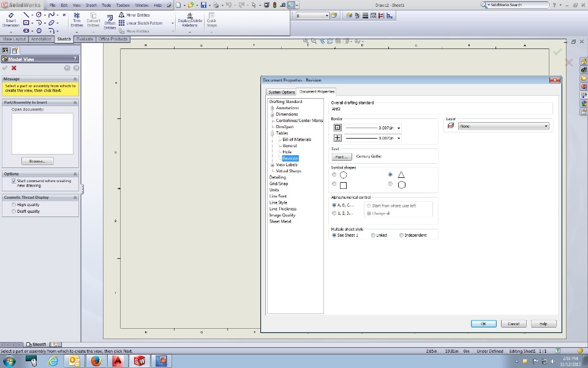Select See Sheet 1 sheet style

(334, 236)
